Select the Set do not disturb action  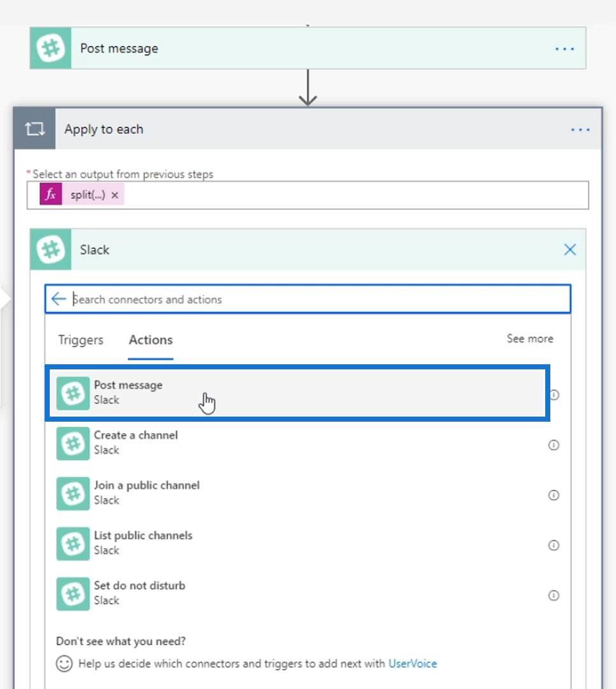point(297,593)
